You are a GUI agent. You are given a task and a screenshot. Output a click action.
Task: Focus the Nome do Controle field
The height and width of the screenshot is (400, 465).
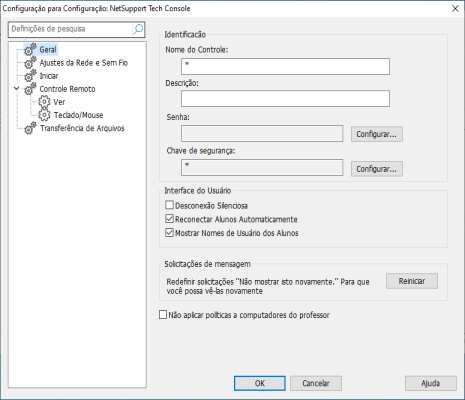point(285,66)
